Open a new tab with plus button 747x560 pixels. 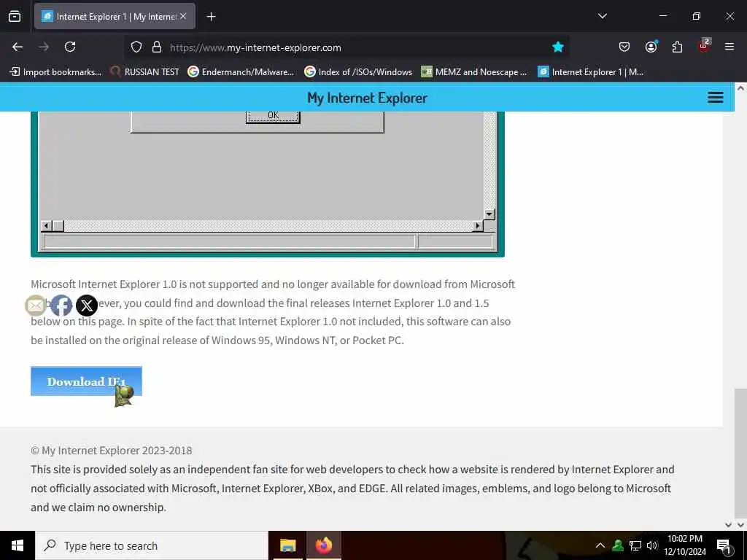[211, 17]
